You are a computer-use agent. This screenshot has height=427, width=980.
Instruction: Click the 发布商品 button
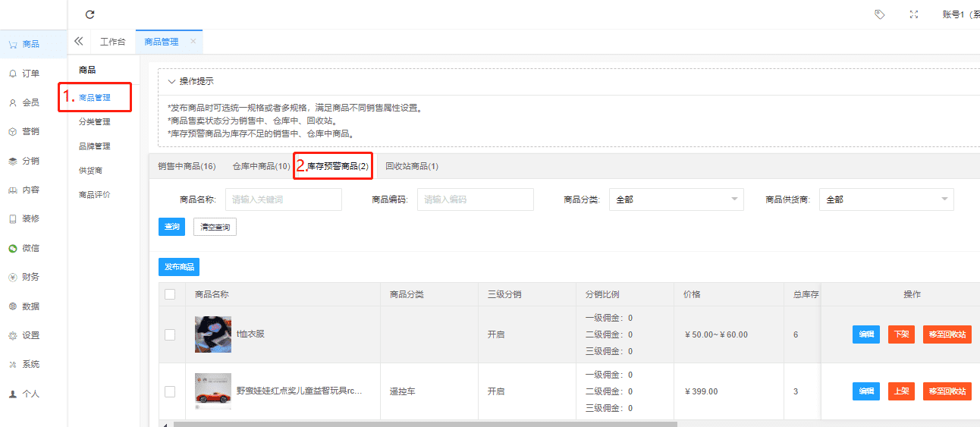pos(179,267)
